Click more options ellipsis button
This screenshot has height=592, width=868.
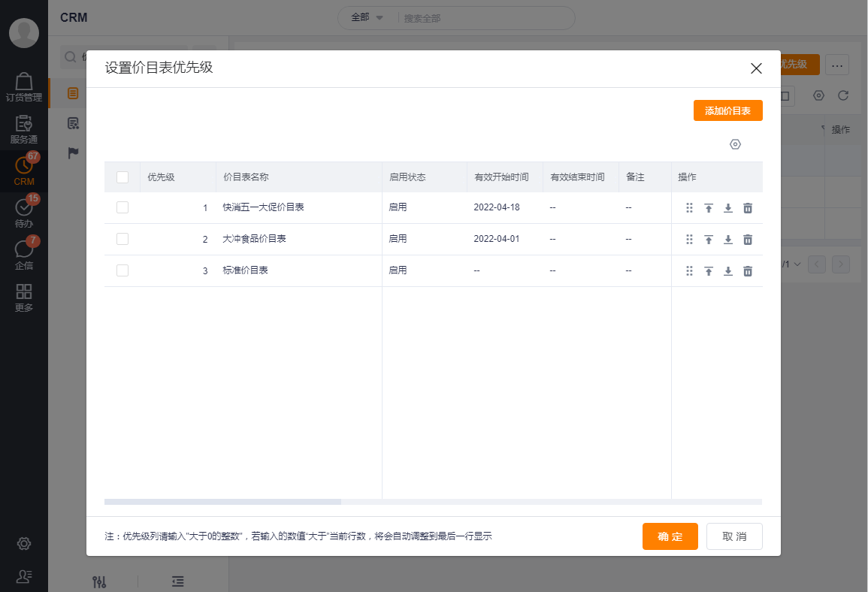click(x=837, y=65)
